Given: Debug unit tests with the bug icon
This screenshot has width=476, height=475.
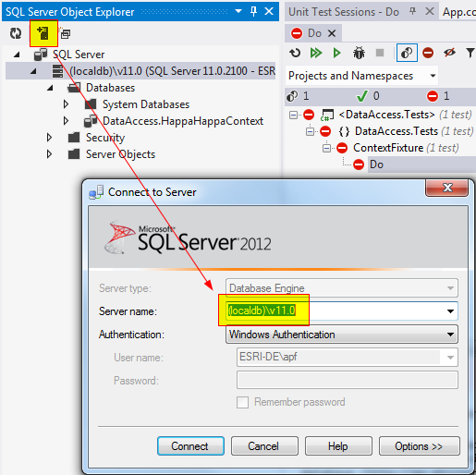Looking at the screenshot, I should (359, 53).
